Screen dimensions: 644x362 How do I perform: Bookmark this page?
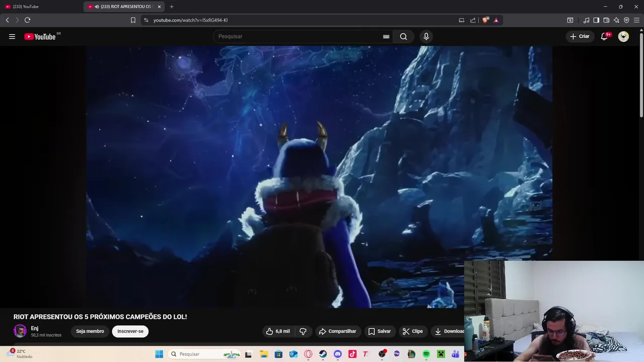pos(133,20)
